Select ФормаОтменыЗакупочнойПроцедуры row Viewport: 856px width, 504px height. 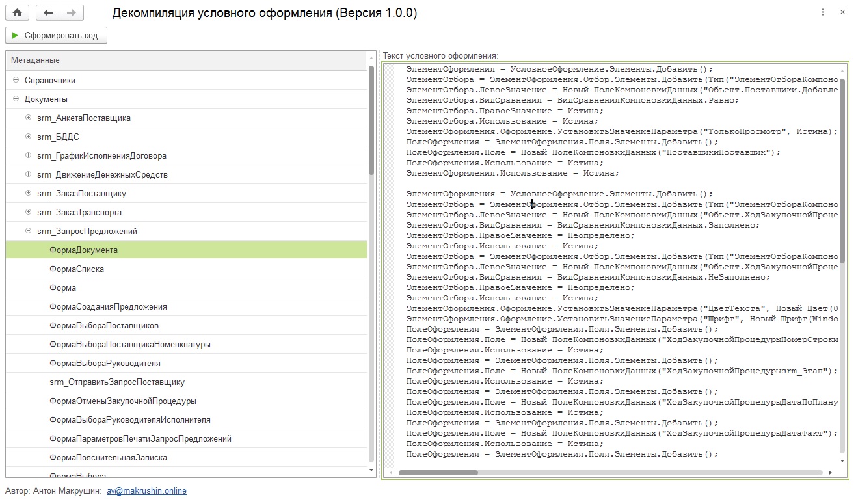[x=186, y=401]
